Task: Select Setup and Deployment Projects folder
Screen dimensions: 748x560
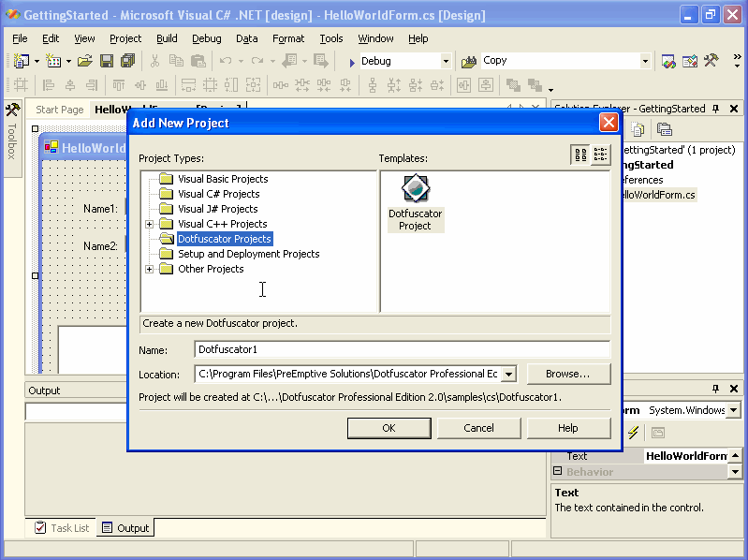Action: click(248, 254)
